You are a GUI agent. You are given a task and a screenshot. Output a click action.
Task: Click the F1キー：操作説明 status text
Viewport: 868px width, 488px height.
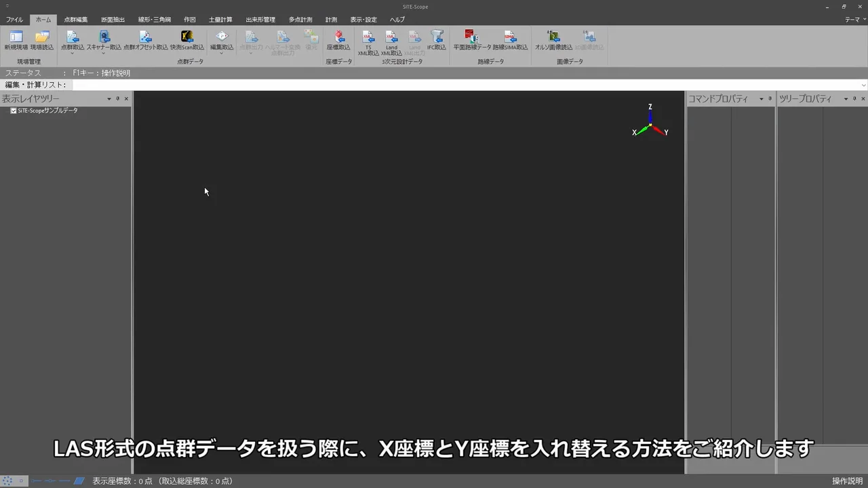[102, 73]
